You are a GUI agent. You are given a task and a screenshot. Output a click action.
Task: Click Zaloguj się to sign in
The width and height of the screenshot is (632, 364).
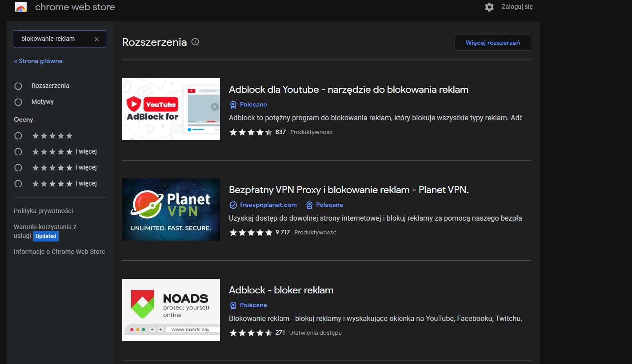coord(517,7)
